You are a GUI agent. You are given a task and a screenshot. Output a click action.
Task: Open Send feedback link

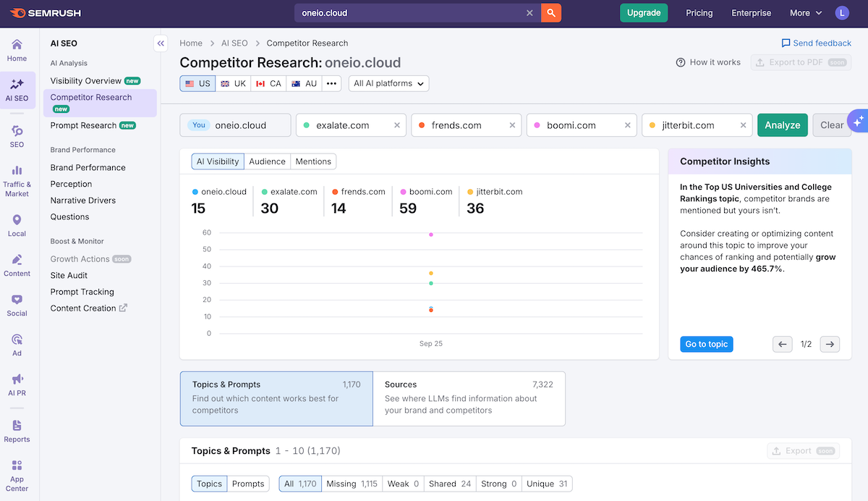(x=816, y=43)
